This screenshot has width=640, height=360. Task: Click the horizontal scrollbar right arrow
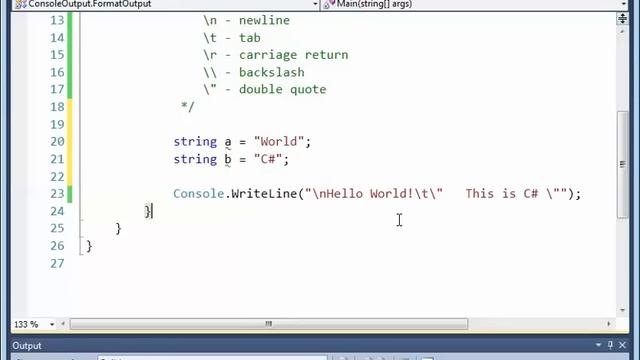[x=609, y=324]
